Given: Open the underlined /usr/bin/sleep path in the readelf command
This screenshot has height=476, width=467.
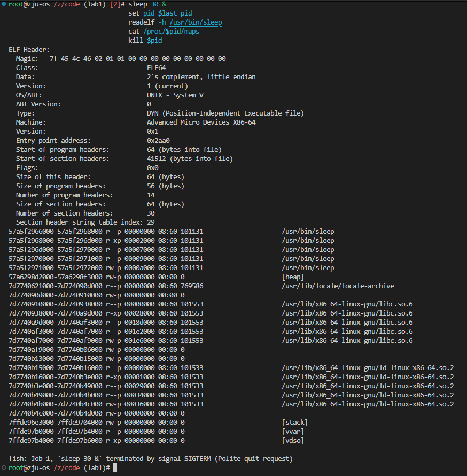Looking at the screenshot, I should (x=196, y=22).
